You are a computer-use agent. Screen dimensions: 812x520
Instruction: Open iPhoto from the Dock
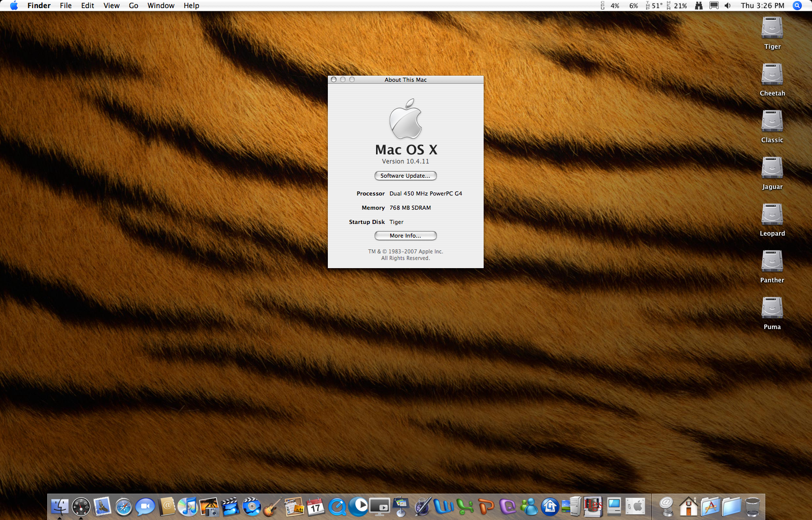click(x=209, y=506)
